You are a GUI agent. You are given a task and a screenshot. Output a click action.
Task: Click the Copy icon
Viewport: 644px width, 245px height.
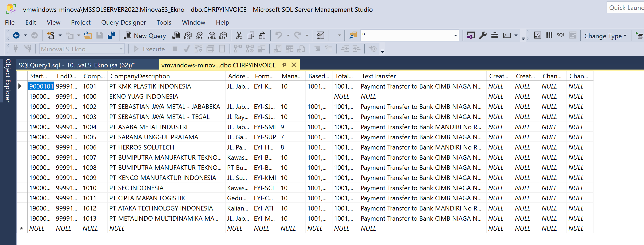pos(251,35)
